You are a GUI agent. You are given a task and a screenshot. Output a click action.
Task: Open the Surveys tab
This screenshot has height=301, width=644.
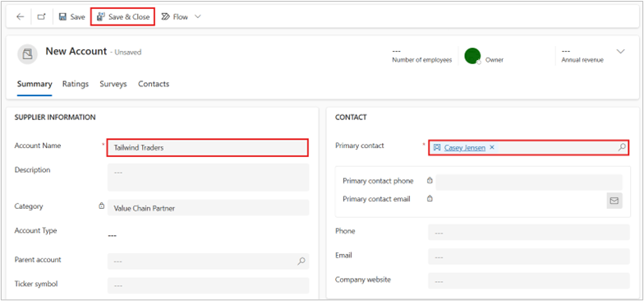(113, 84)
